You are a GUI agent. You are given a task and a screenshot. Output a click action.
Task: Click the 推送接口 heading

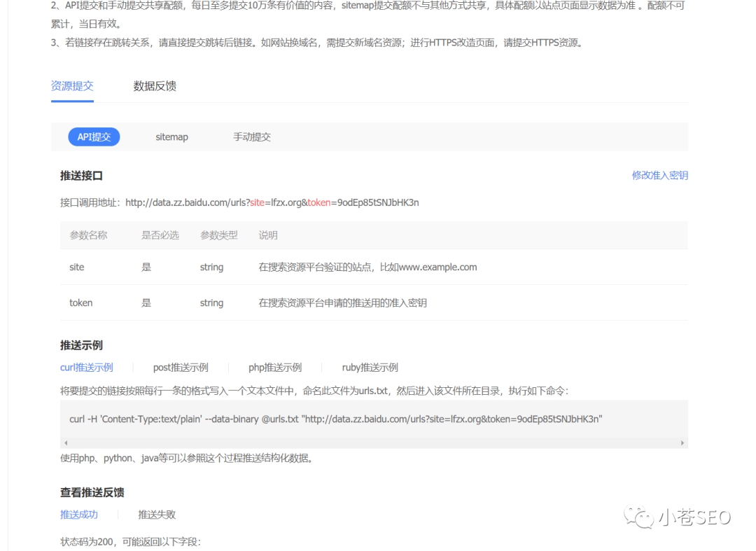[x=81, y=176]
